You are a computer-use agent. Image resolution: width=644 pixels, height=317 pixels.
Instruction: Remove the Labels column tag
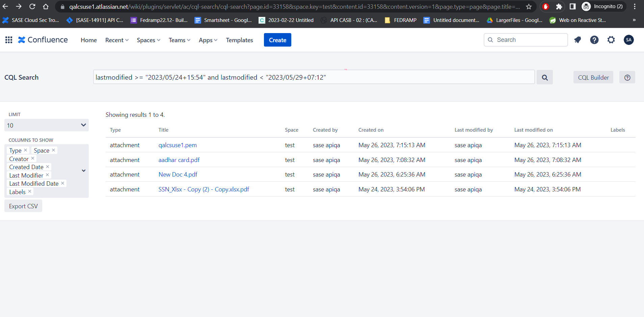(x=30, y=191)
